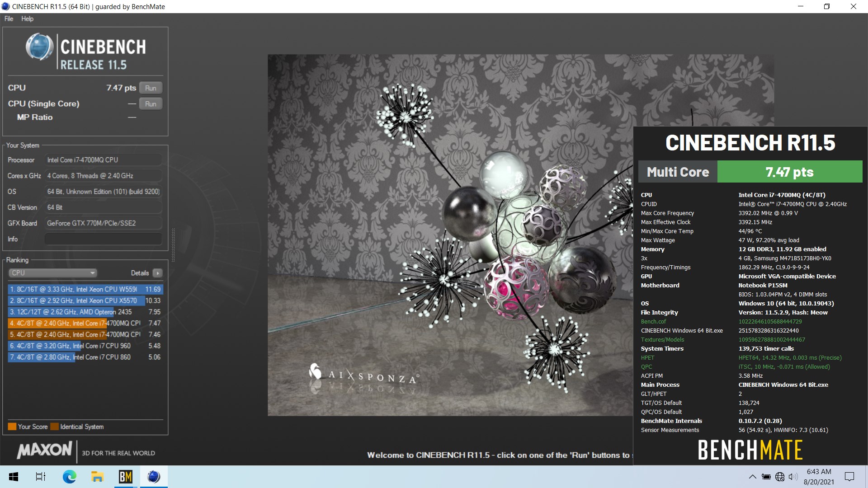Click the Motherboard value Notebook P15SM
Screen dimensions: 868x488
click(x=763, y=286)
